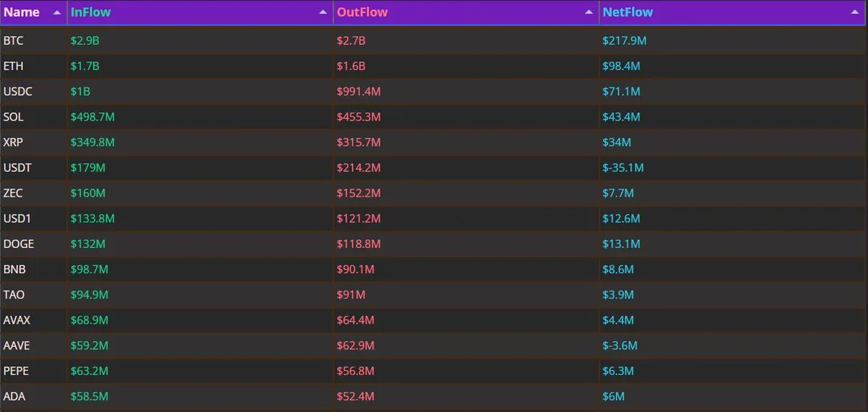Click XRP inflow value $349.8M

point(93,142)
